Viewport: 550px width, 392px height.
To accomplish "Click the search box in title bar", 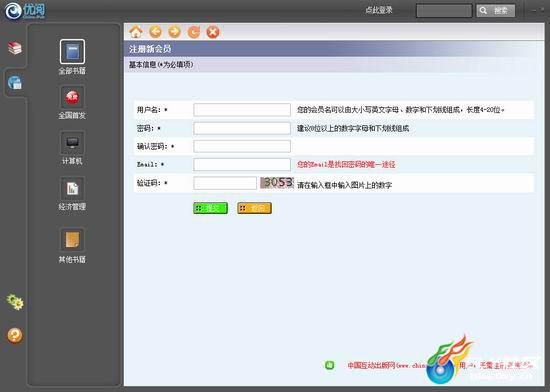I will (444, 11).
